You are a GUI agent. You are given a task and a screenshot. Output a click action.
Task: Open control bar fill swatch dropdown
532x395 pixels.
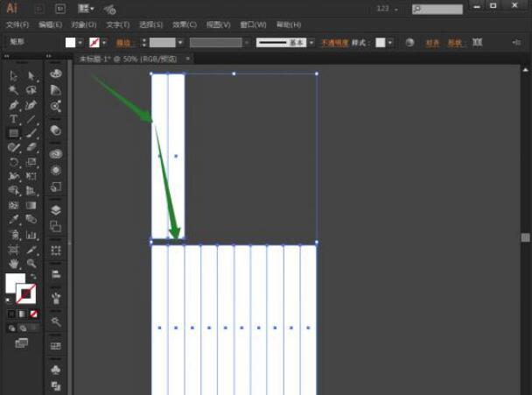[x=80, y=43]
